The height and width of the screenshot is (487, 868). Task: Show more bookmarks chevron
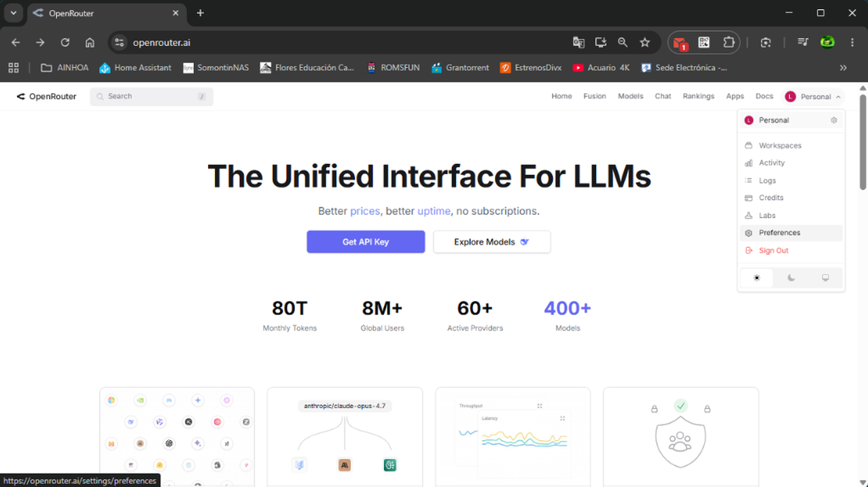coord(844,68)
